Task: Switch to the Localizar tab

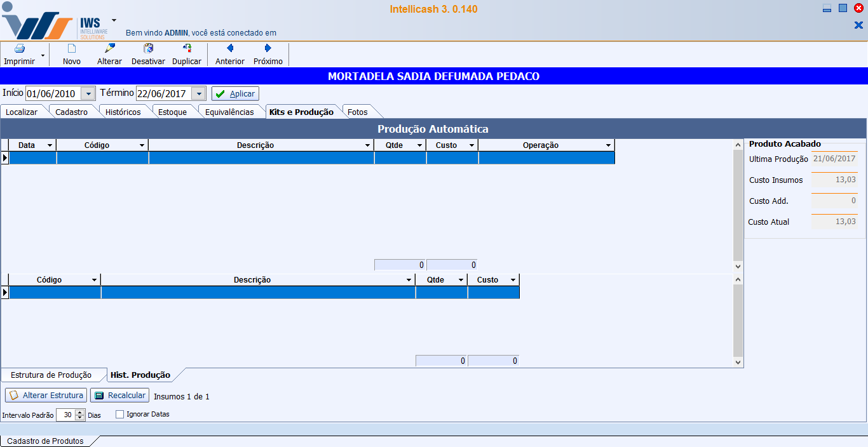Action: point(22,112)
